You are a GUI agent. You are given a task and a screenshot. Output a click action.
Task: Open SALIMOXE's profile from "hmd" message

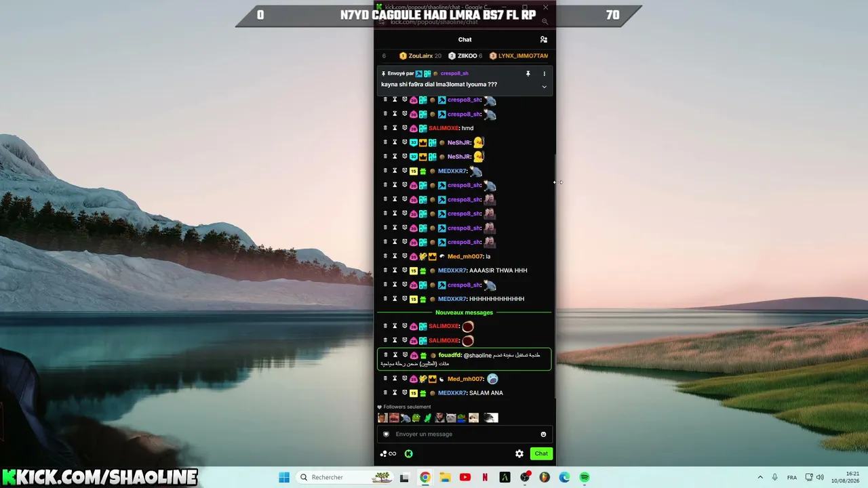[x=443, y=128]
